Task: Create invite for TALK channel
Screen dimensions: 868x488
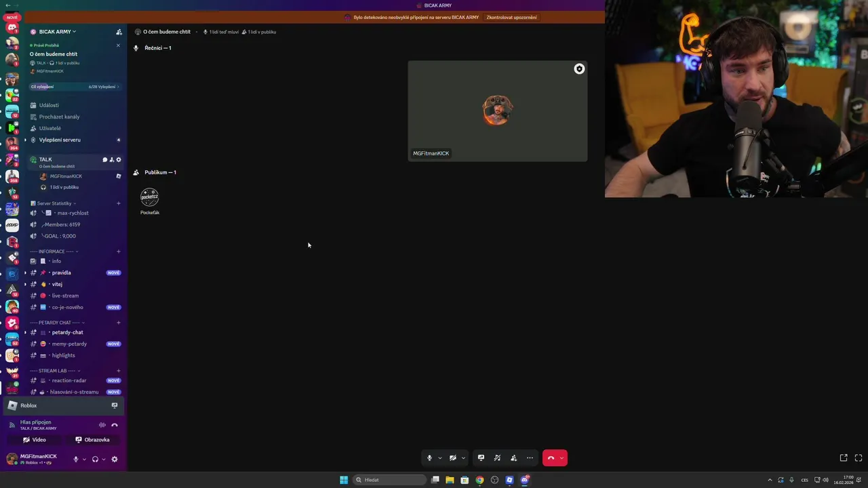Action: (x=112, y=160)
